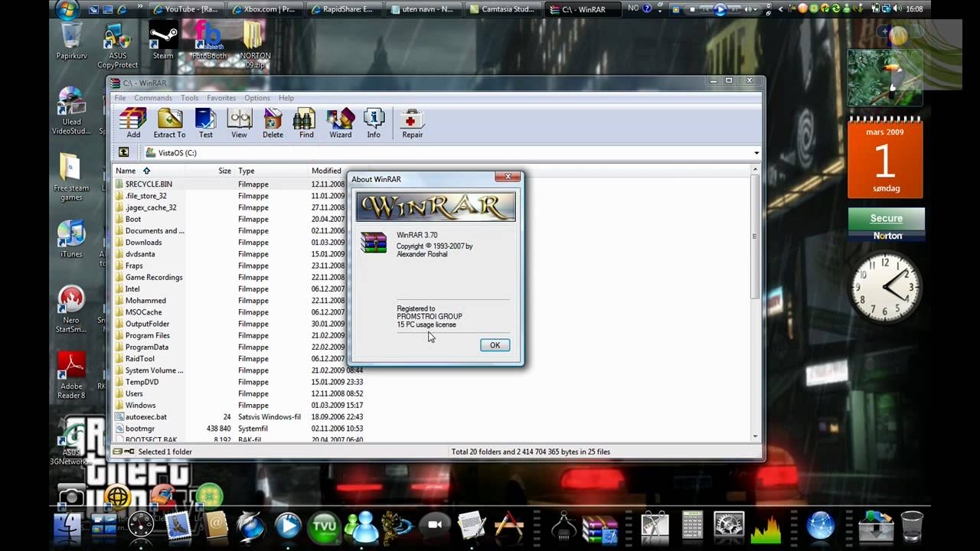Open the Papirkurv recycle bin icon

tap(70, 41)
